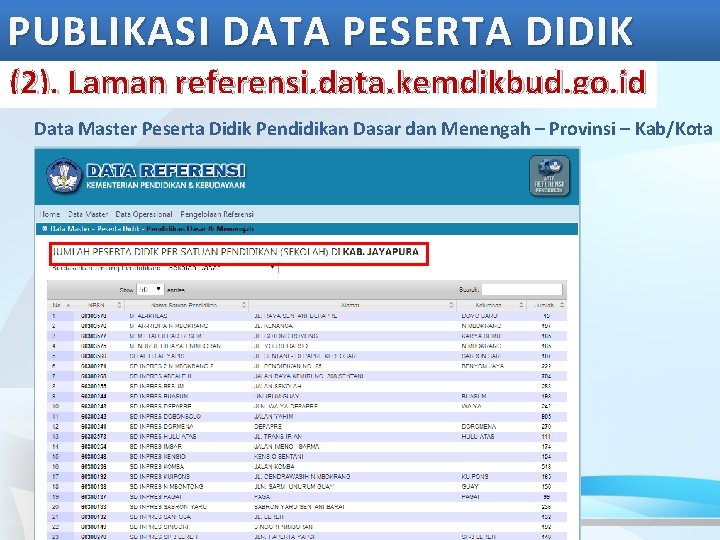
Task: Click the sort arrows on the Alamat column
Action: point(452,305)
